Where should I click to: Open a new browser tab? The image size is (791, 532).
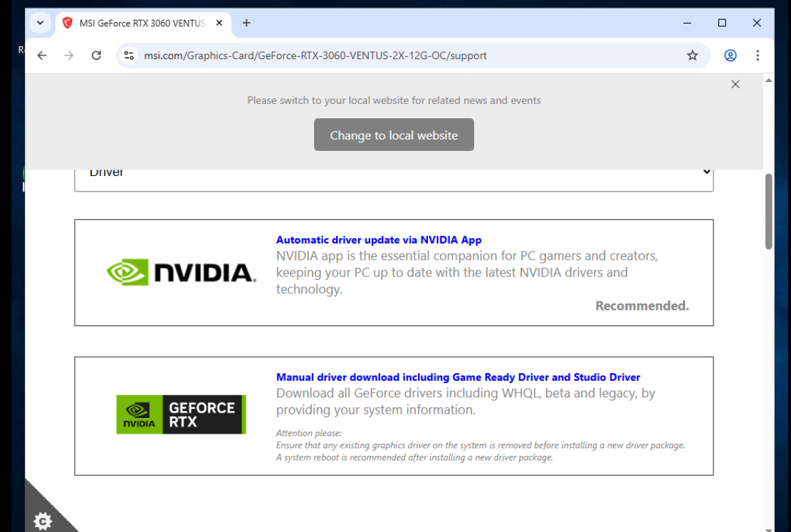246,23
